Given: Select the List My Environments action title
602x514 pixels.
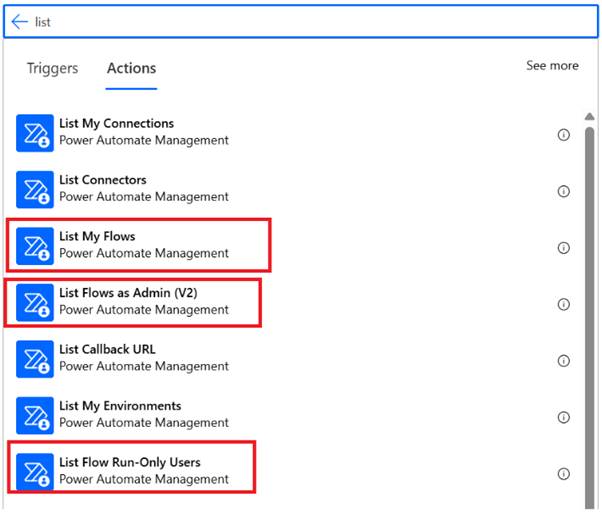Looking at the screenshot, I should (120, 406).
